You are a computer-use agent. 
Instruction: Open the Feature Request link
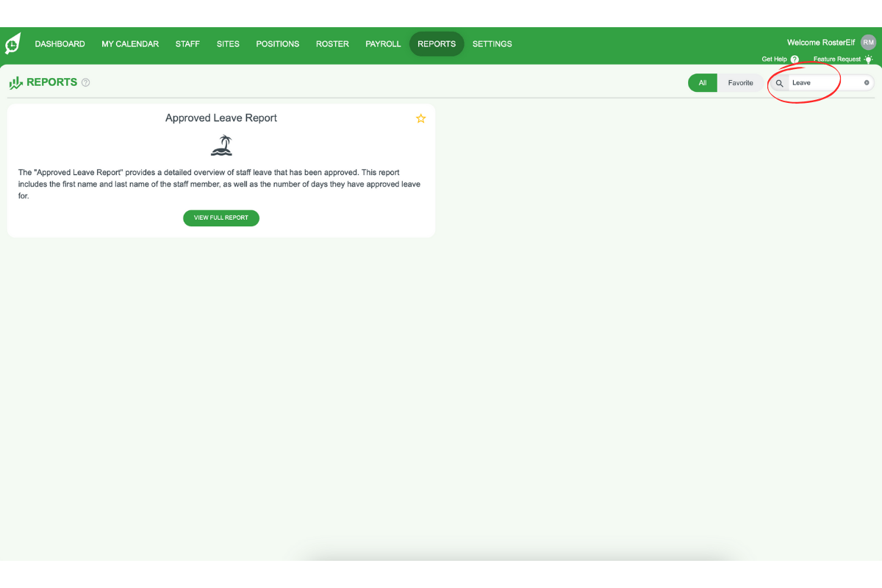[836, 60]
